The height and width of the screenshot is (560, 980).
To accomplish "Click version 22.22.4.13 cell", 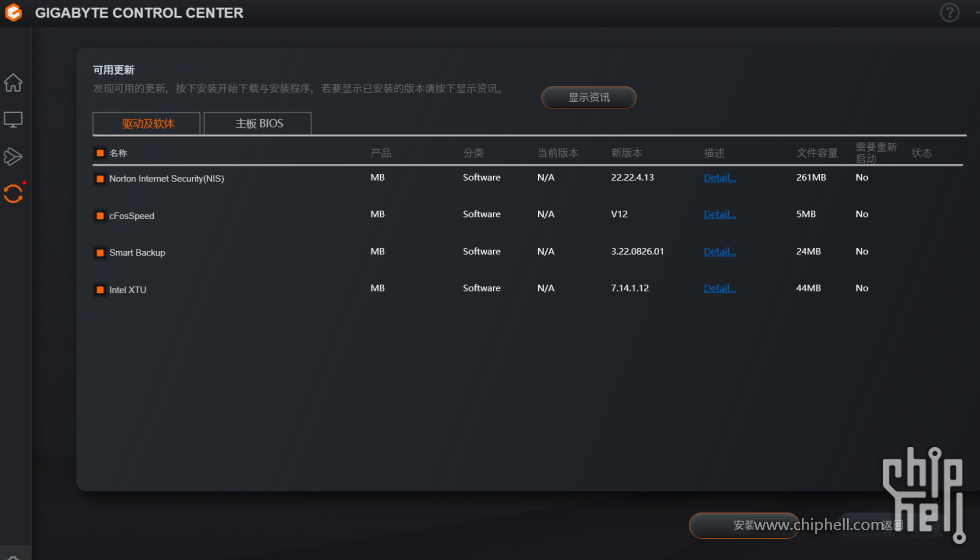I will (x=632, y=178).
